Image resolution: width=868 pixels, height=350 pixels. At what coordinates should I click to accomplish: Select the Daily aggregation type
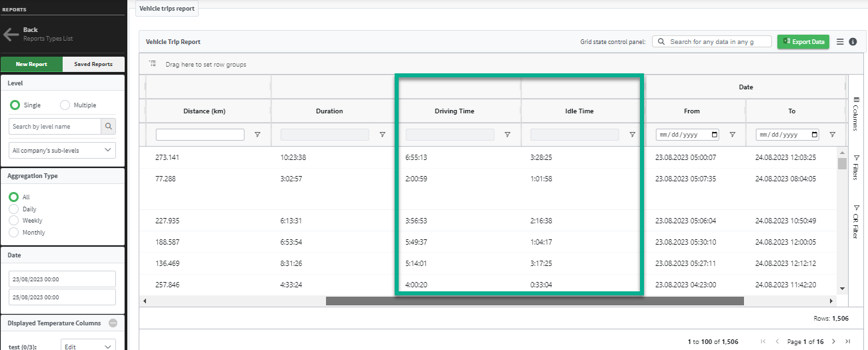(13, 209)
